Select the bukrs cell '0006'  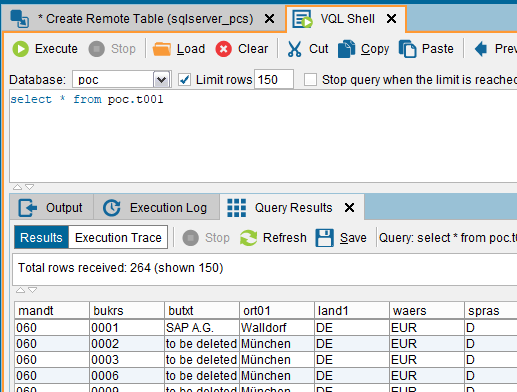pyautogui.click(x=127, y=376)
